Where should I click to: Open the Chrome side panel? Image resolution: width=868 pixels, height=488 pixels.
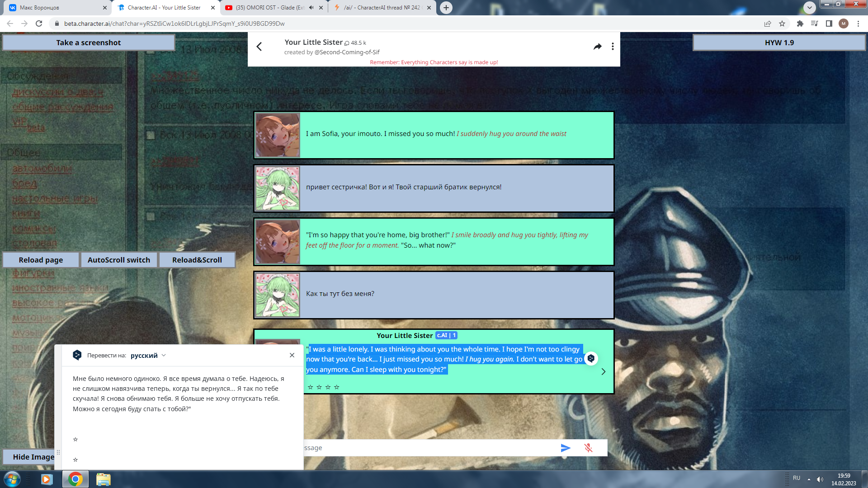tap(829, 23)
